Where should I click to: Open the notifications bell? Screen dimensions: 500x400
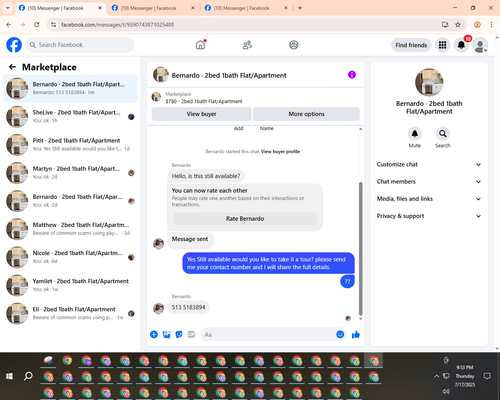(x=461, y=45)
